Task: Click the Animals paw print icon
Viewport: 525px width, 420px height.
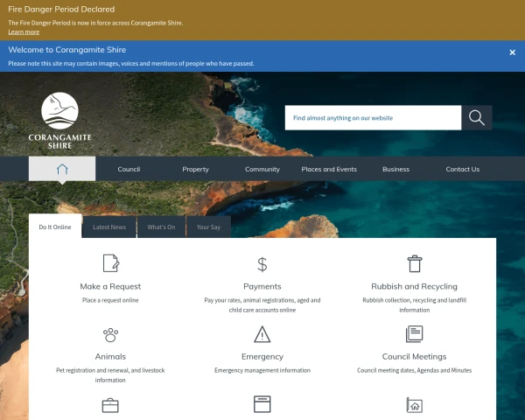Action: (110, 334)
